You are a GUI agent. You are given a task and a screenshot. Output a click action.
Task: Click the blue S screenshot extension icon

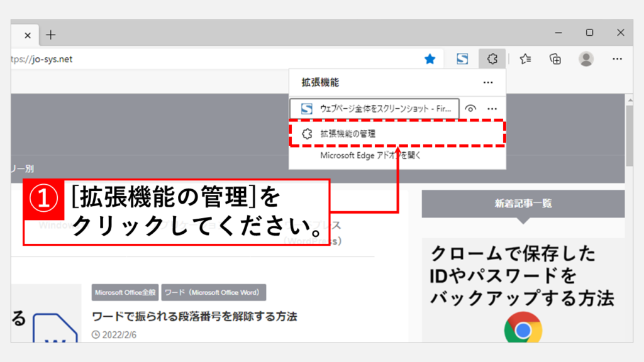(x=462, y=59)
